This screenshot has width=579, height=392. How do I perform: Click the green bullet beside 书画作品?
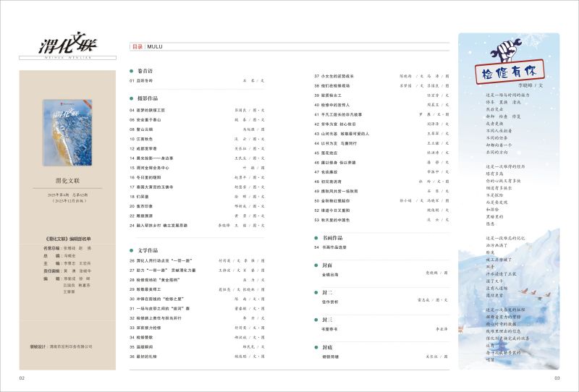317,237
